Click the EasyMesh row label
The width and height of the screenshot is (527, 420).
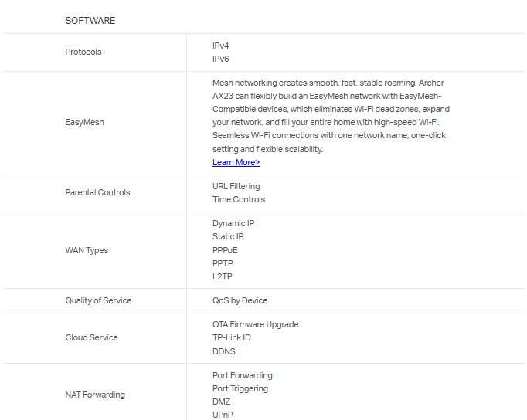(84, 122)
